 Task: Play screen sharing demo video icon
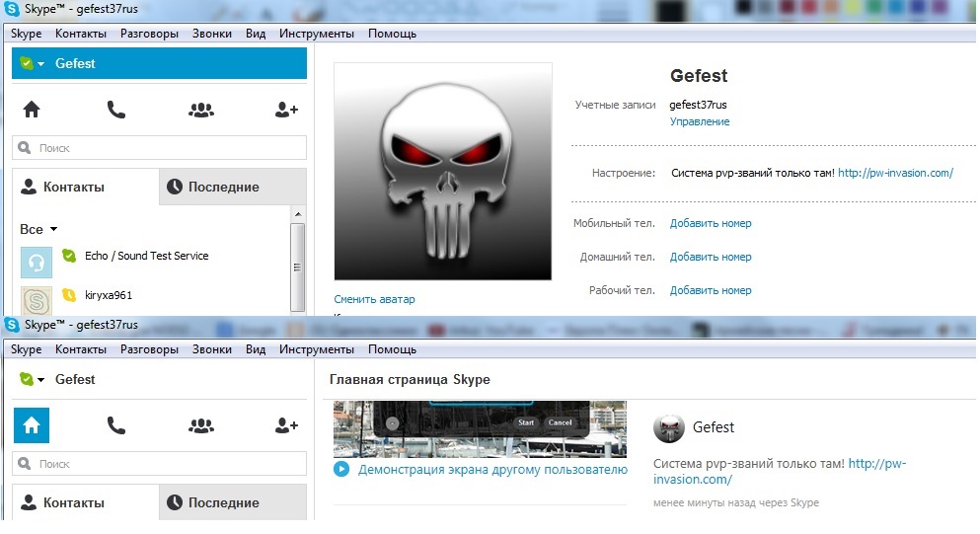(341, 469)
